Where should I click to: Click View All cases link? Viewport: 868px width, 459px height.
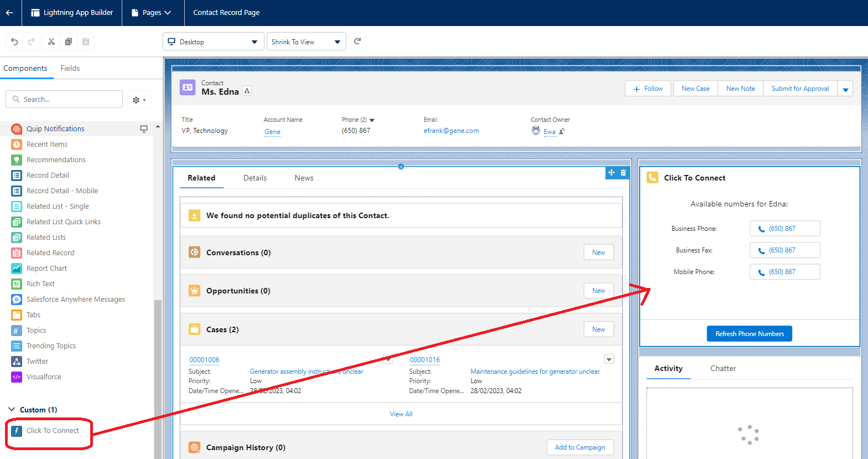[401, 414]
